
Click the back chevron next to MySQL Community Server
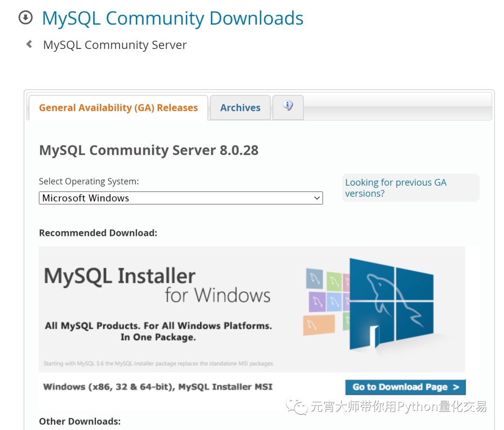click(29, 44)
